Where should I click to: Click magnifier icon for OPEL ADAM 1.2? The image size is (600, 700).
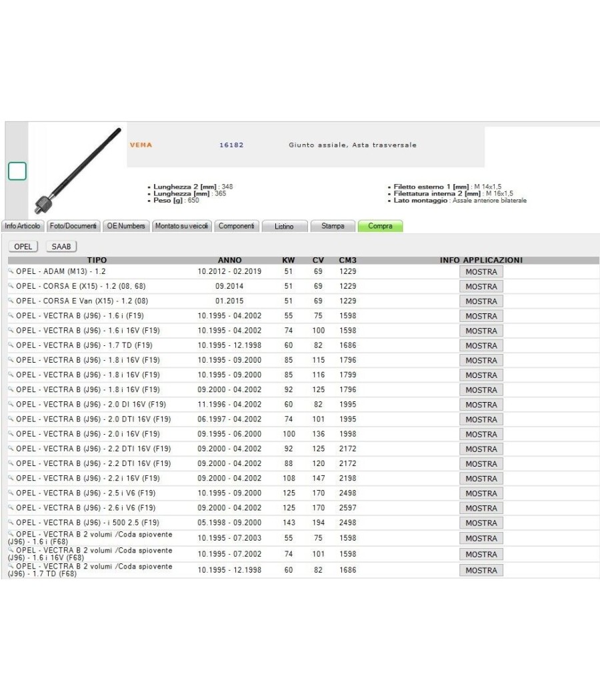[x=11, y=271]
